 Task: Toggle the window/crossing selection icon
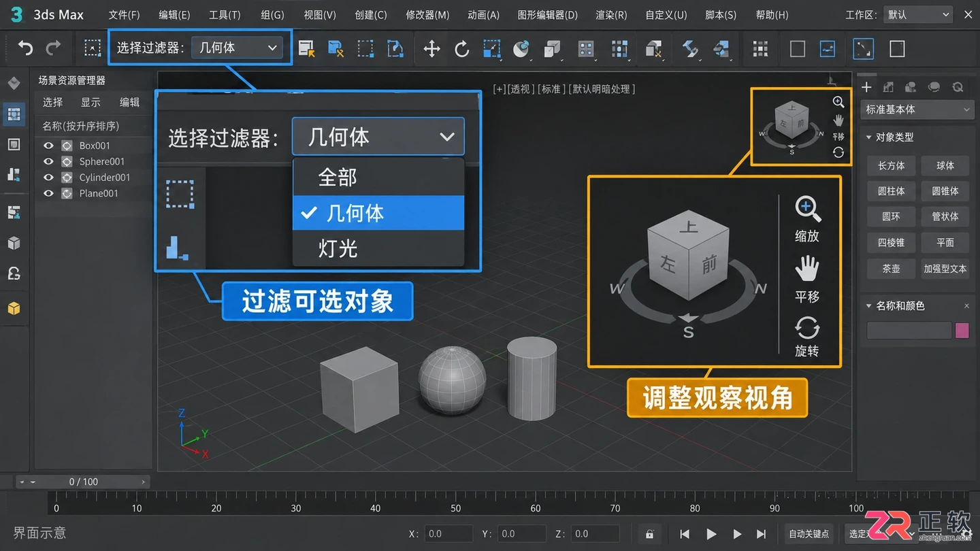(395, 48)
